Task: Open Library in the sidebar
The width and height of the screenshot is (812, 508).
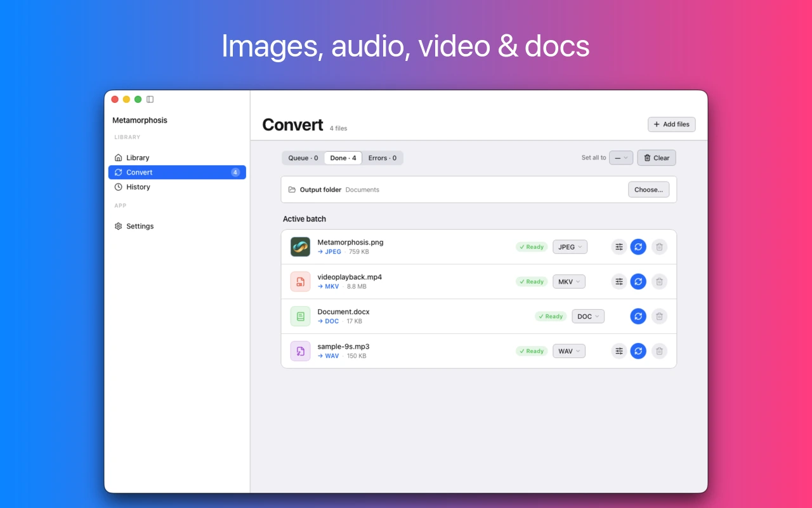Action: pos(177,157)
